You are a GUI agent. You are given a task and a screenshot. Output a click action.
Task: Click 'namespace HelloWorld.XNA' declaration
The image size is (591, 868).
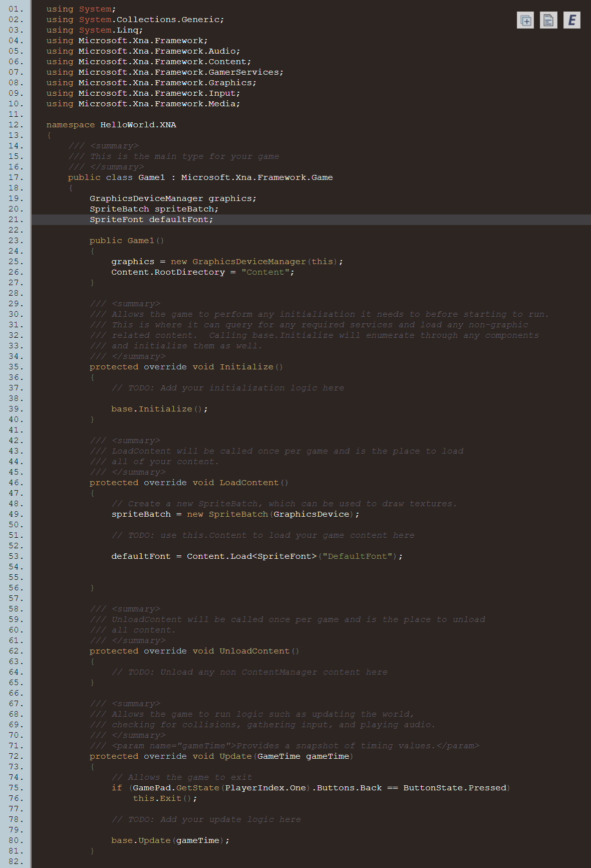point(111,125)
